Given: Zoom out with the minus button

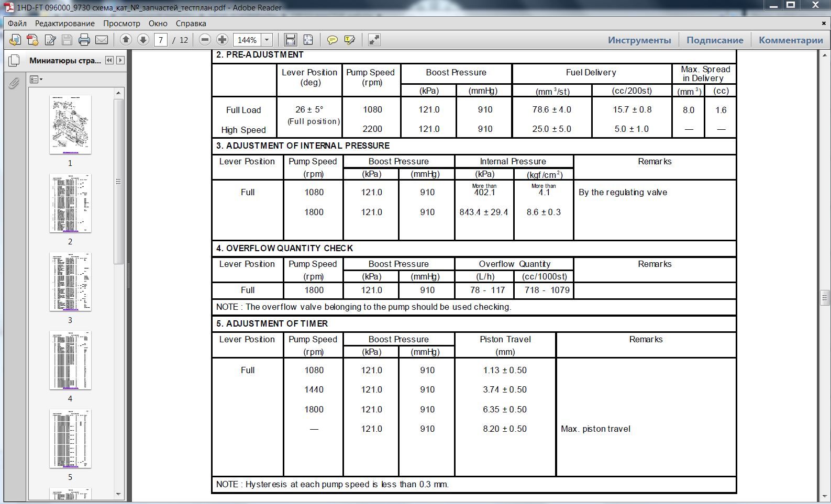Looking at the screenshot, I should (x=205, y=40).
